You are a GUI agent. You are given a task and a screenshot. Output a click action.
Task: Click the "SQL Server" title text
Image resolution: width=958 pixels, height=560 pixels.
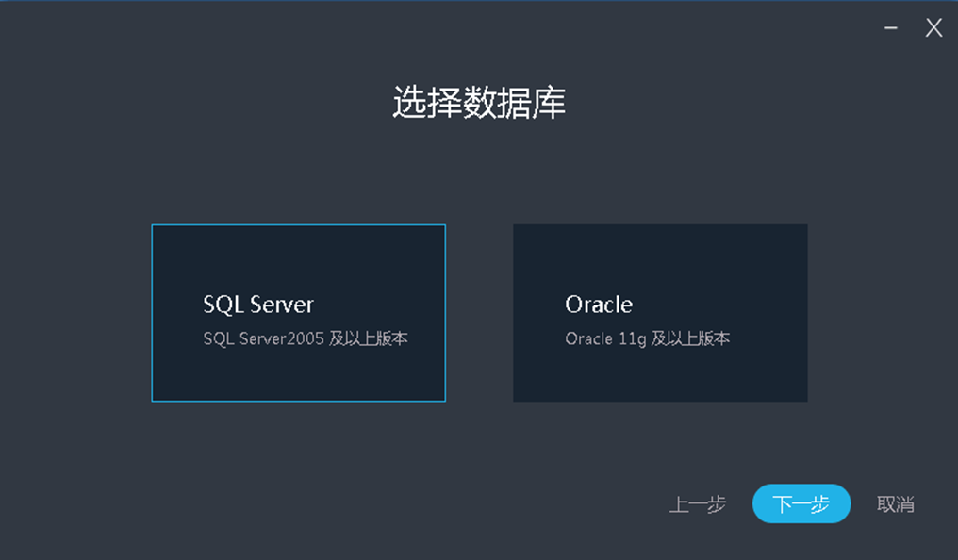258,305
